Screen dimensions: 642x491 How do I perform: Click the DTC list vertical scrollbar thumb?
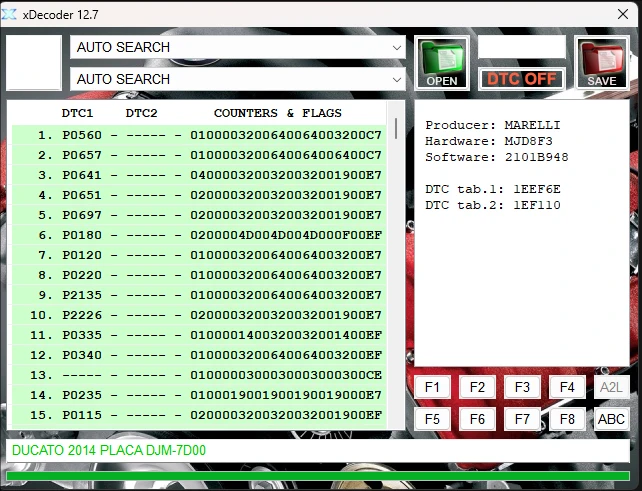396,129
